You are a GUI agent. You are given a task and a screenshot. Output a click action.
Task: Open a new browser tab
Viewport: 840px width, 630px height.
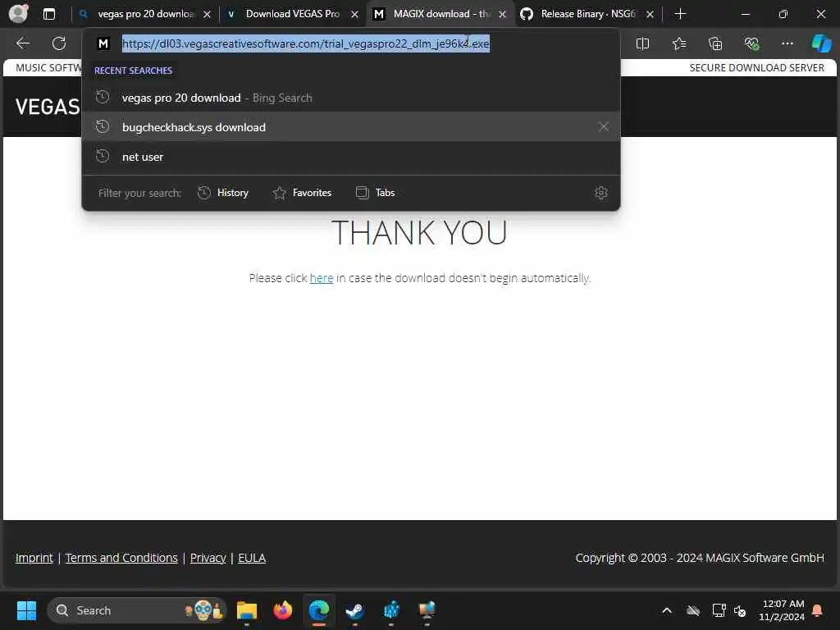680,14
